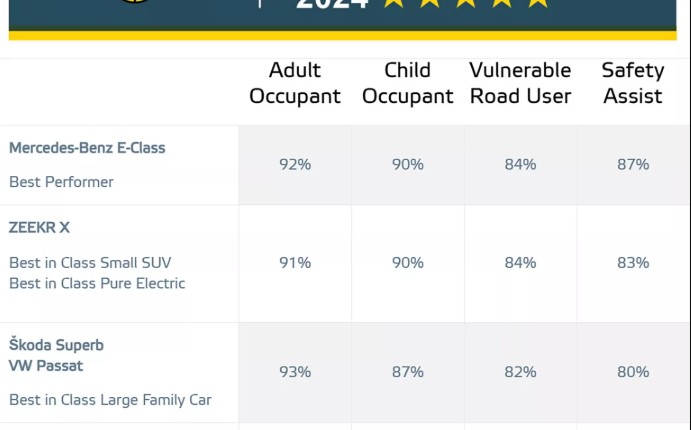The height and width of the screenshot is (430, 691).
Task: Click the last gold star in the banner
Action: point(538,3)
